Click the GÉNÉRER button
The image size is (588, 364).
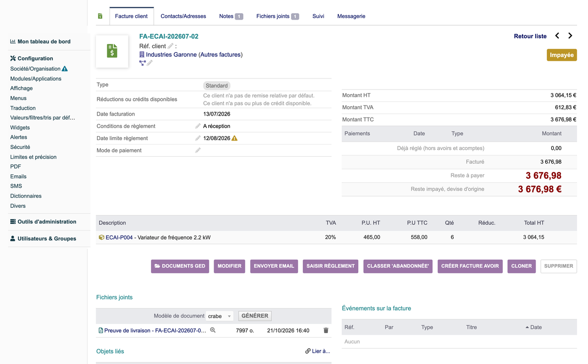[x=255, y=316]
